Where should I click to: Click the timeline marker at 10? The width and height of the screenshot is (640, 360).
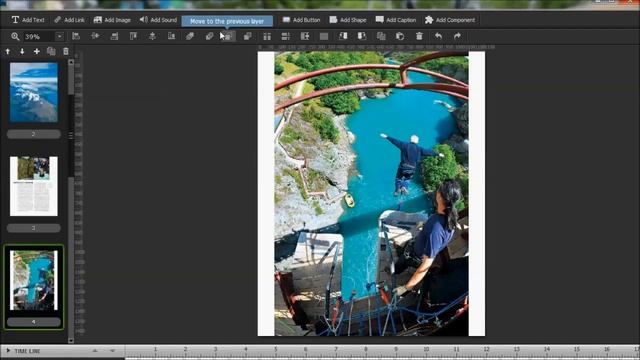tap(426, 349)
